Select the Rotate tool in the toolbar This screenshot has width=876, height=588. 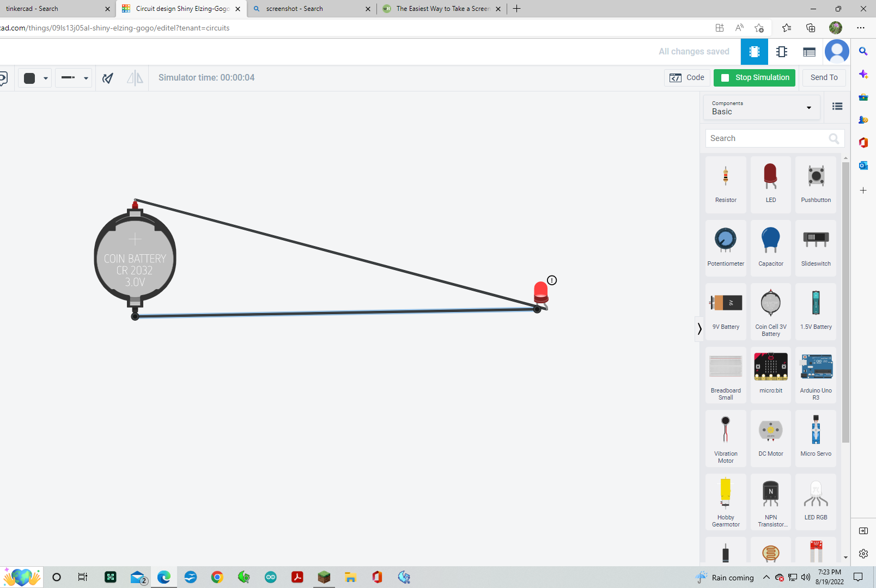pyautogui.click(x=107, y=77)
